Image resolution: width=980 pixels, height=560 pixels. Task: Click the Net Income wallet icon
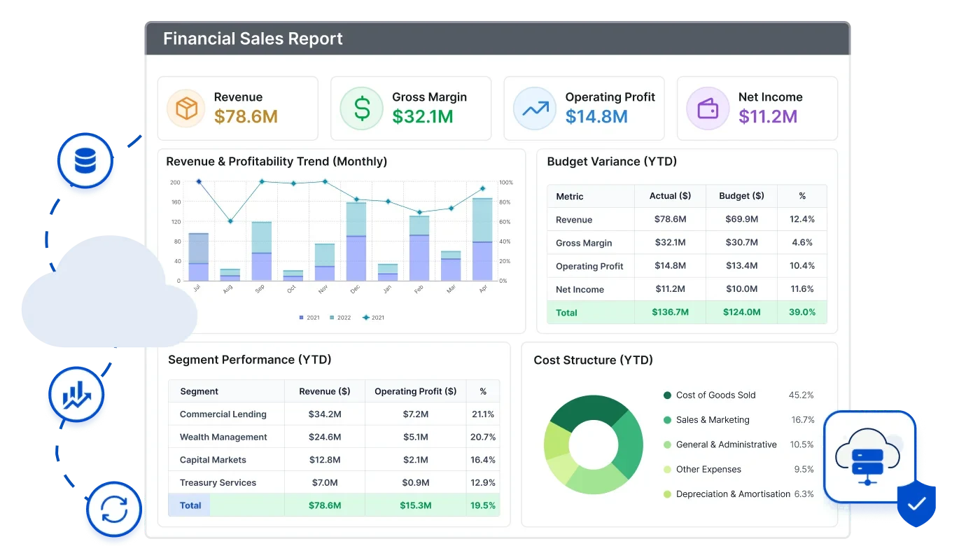click(x=708, y=108)
